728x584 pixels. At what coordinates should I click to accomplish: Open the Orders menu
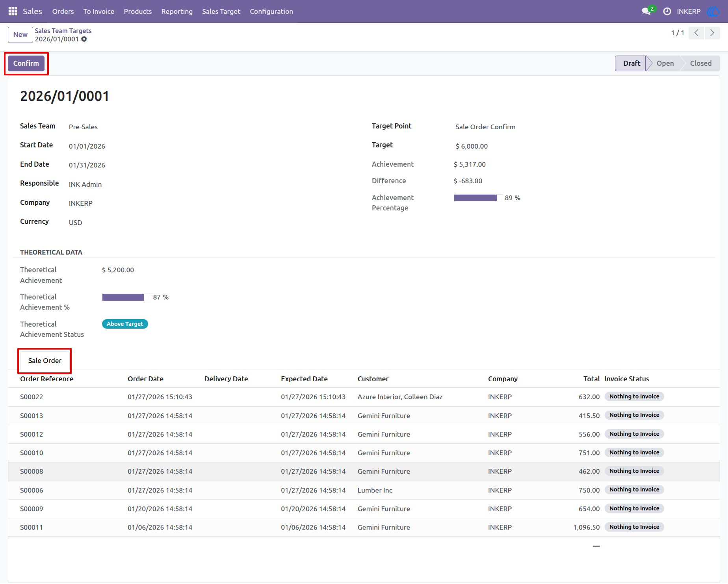pos(63,11)
